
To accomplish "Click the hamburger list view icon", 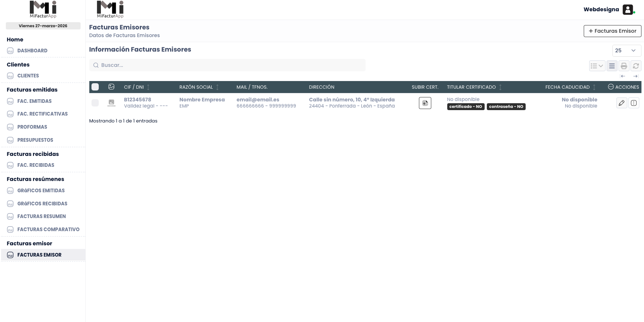I will click(x=612, y=66).
